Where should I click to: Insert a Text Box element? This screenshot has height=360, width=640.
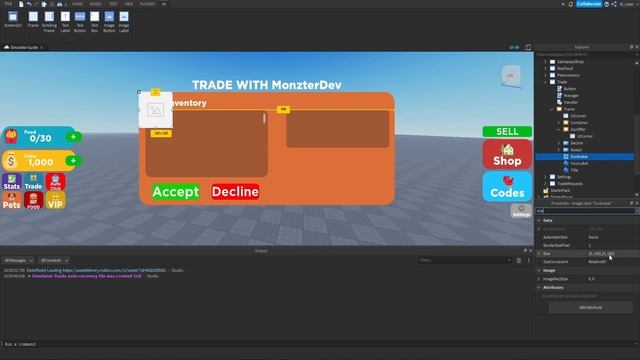[94, 21]
